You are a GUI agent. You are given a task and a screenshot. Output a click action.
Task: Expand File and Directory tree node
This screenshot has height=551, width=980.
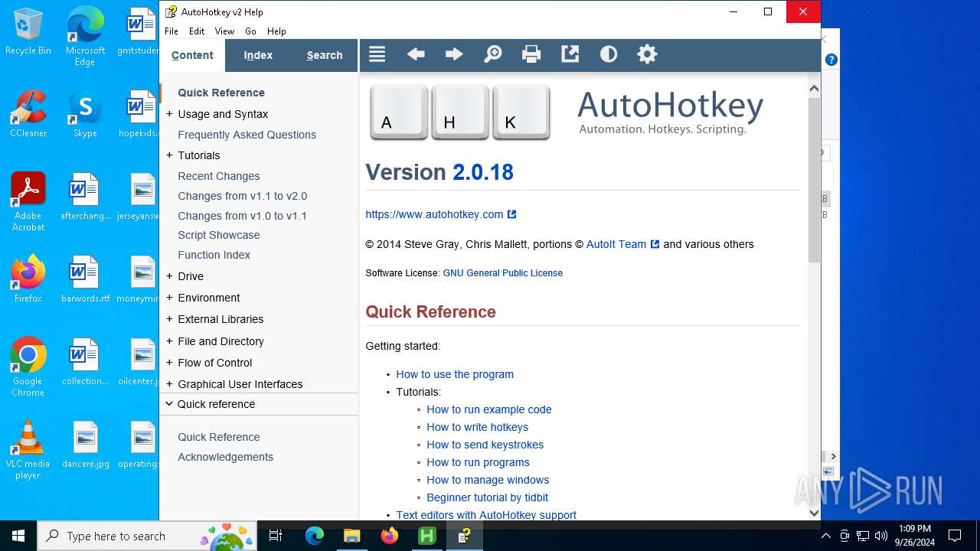click(x=169, y=341)
